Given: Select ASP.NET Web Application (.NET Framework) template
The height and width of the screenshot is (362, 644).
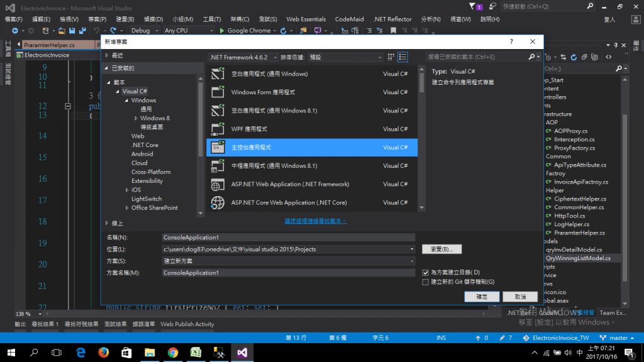Looking at the screenshot, I should [x=312, y=184].
